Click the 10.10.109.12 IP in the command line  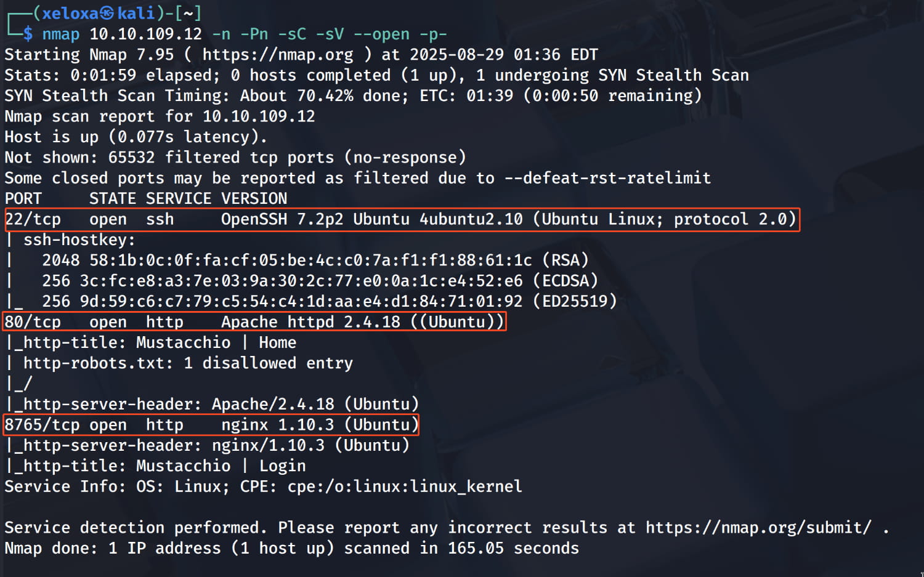click(x=146, y=34)
